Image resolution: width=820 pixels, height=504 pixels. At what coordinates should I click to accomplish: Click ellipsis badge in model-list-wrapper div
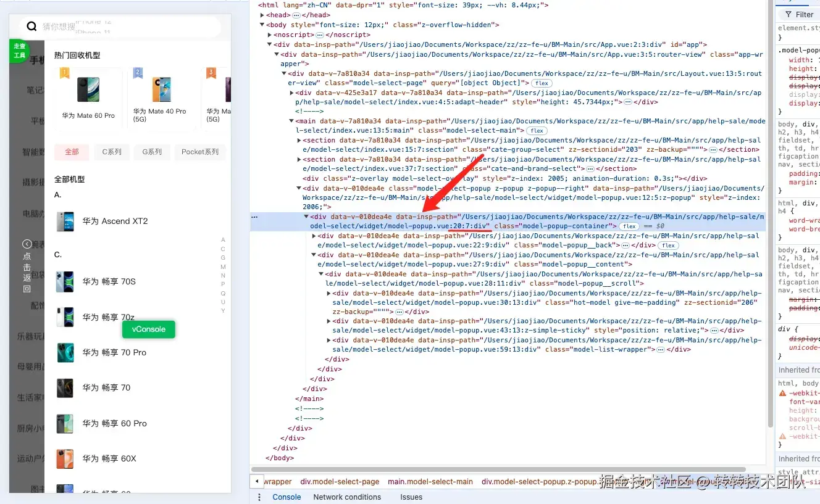(x=661, y=350)
